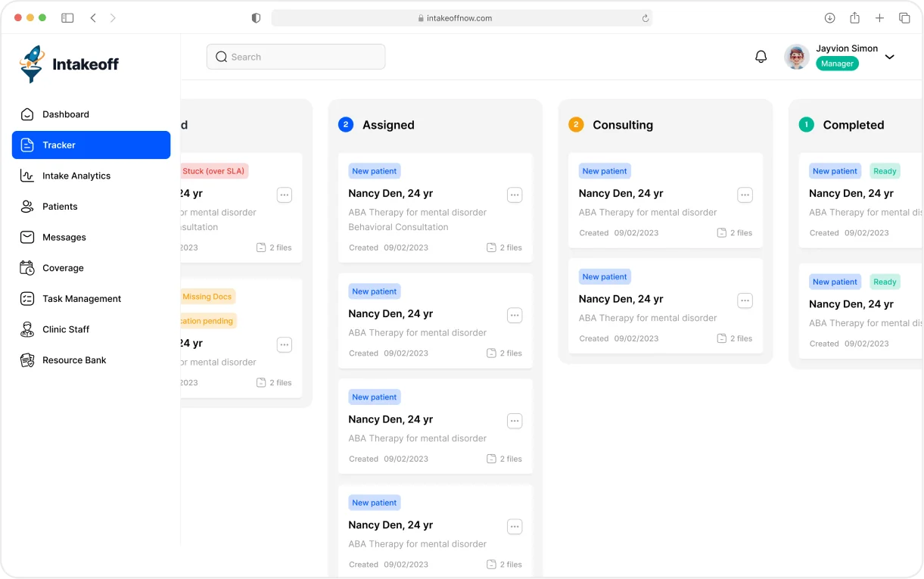This screenshot has width=924, height=579.
Task: Click the Intakeoff rocket logo
Action: 32,64
